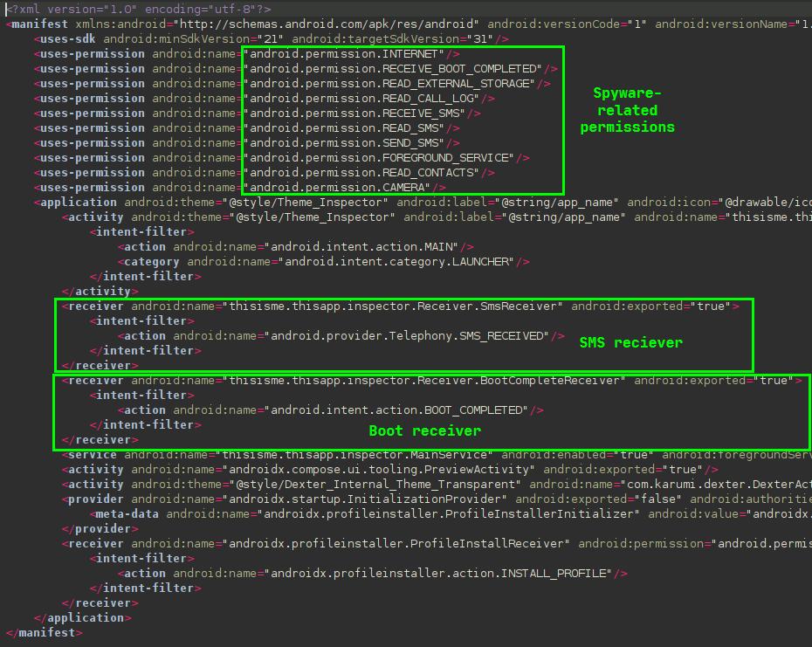The width and height of the screenshot is (812, 647).
Task: Select the uses-sdk minSdkVersion="21" line
Action: tap(272, 38)
